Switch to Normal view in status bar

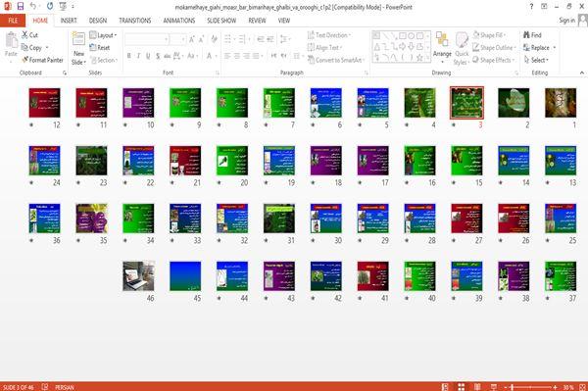click(445, 387)
